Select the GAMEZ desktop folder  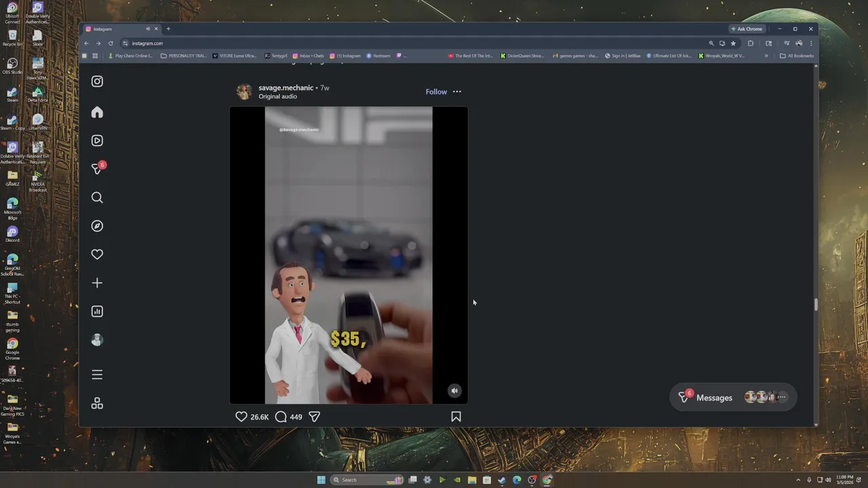(x=12, y=178)
